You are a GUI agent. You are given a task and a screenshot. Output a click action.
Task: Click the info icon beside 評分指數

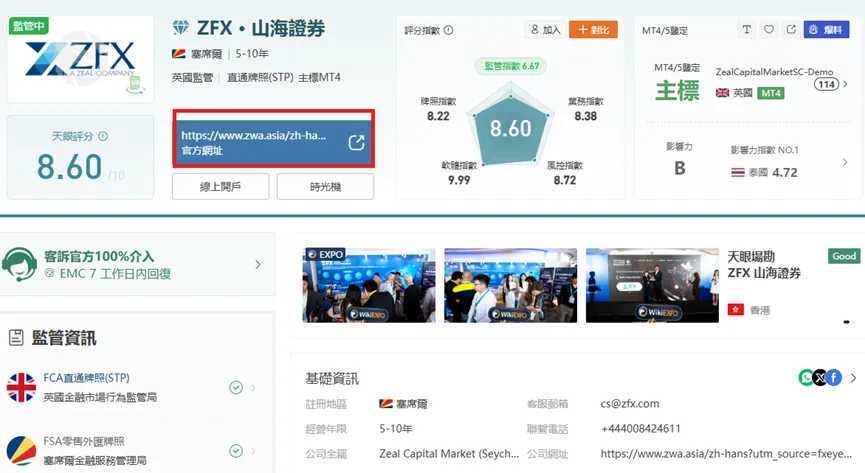(448, 30)
